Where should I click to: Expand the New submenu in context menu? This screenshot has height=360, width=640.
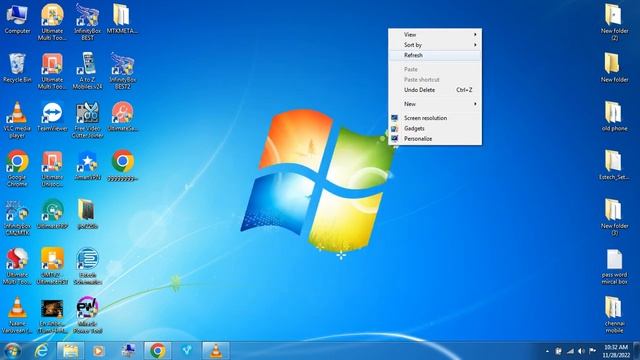click(x=435, y=104)
